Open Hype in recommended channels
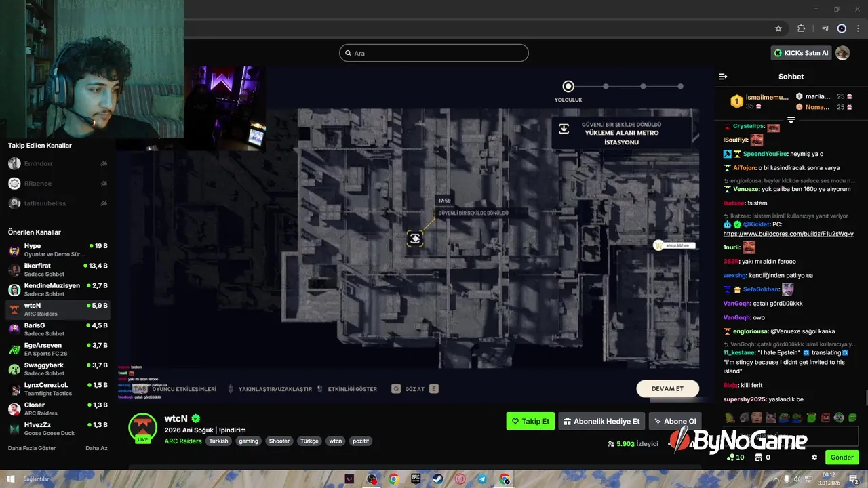 [58, 249]
